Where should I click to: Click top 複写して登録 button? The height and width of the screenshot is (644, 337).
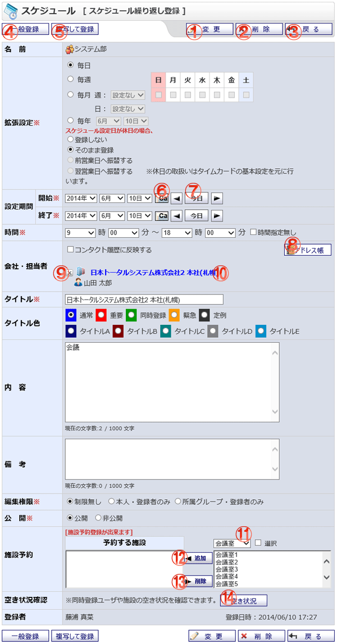[x=75, y=30]
